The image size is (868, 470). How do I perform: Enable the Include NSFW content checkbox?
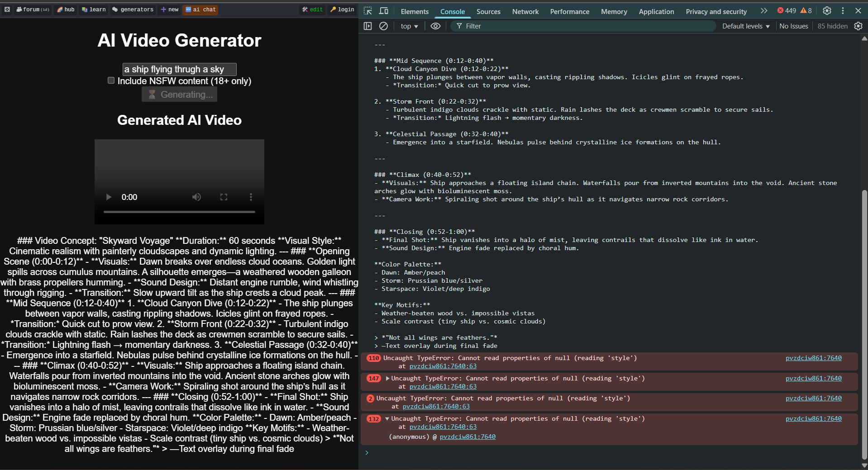click(x=111, y=81)
